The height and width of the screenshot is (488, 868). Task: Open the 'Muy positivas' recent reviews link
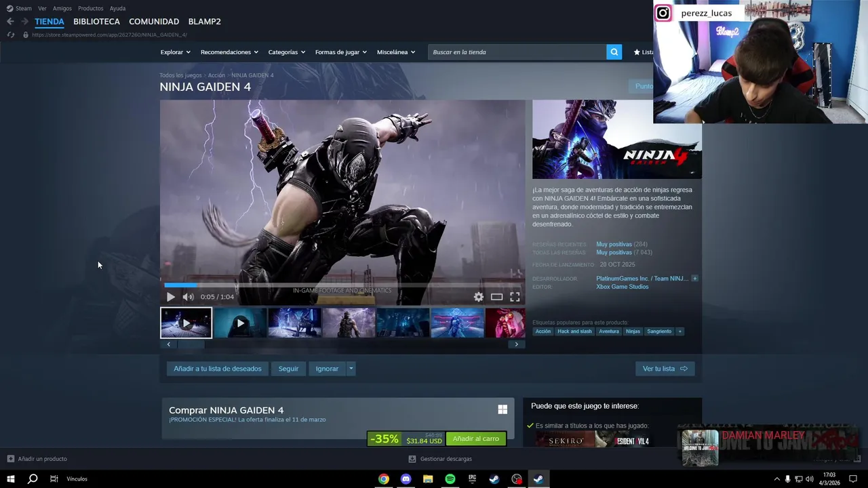(x=614, y=244)
